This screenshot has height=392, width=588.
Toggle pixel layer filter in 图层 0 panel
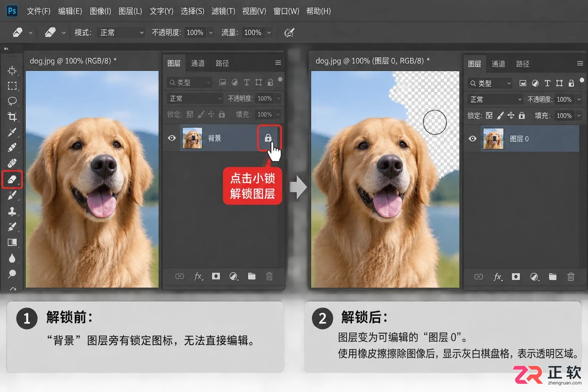[523, 83]
